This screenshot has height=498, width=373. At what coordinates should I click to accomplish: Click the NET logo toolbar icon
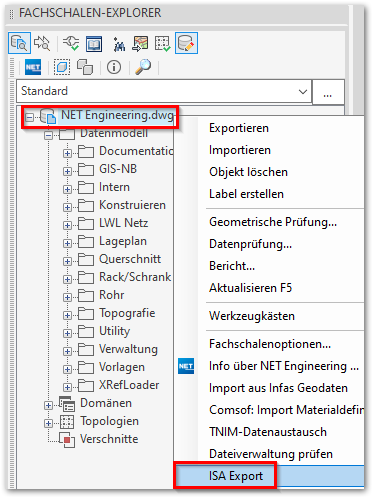[33, 67]
